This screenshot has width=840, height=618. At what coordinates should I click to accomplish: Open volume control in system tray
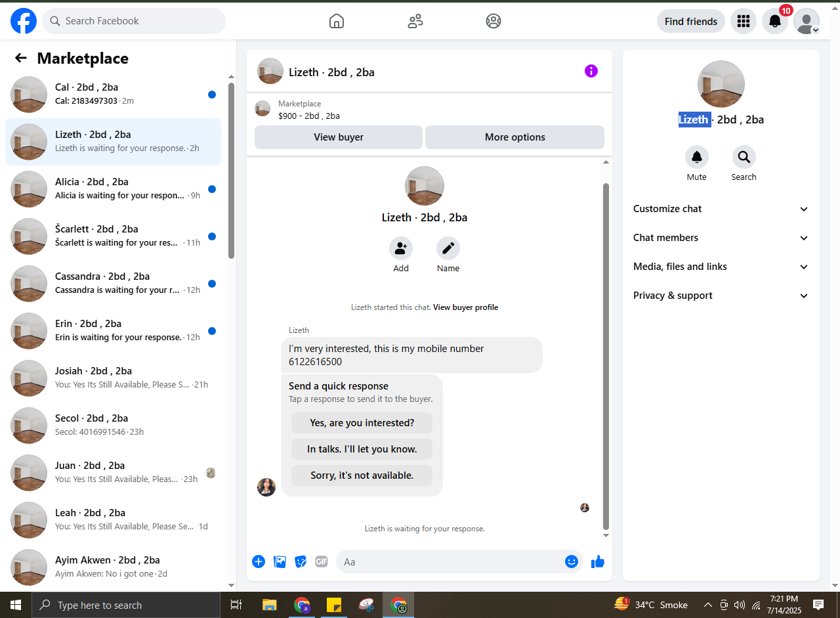[x=740, y=605]
